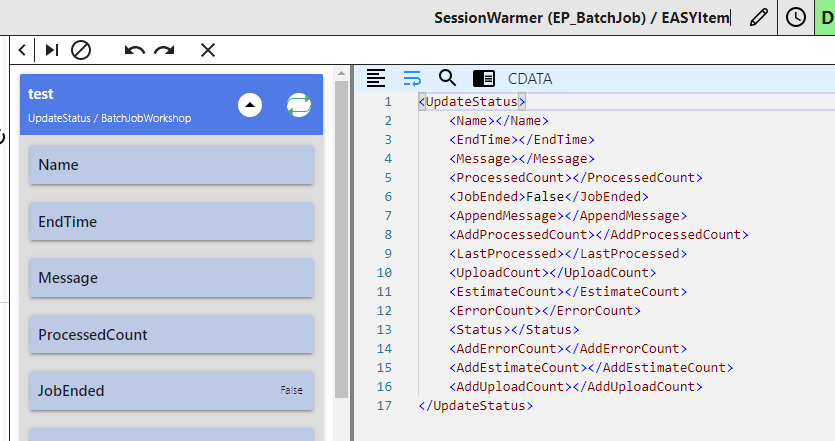Close the test panel with X
The height and width of the screenshot is (441, 835).
tap(208, 50)
